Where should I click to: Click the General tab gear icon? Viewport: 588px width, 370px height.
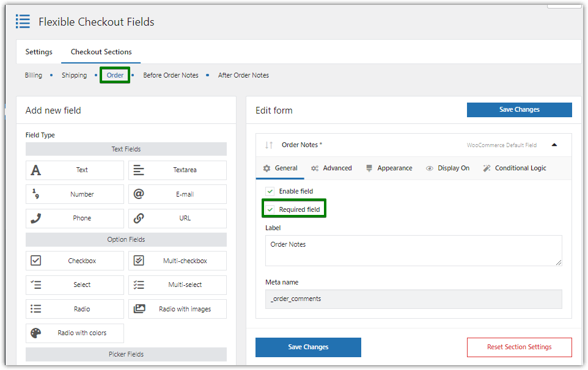coord(266,169)
